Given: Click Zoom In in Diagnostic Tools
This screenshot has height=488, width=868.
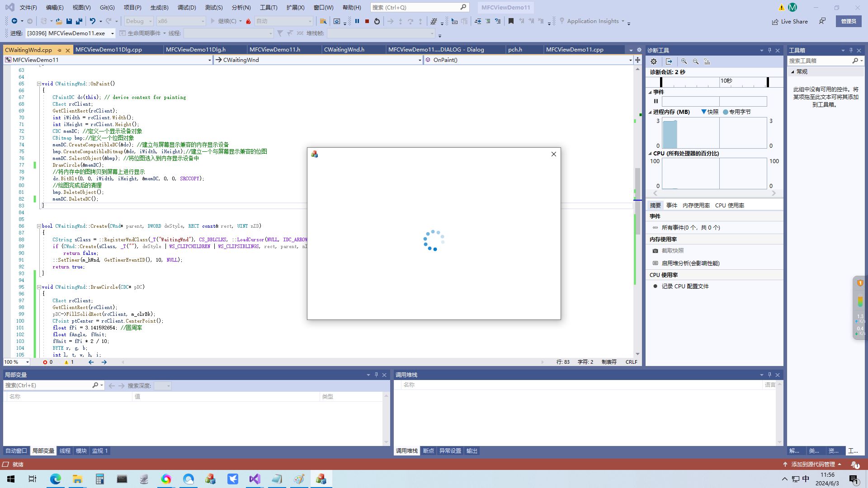Looking at the screenshot, I should click(x=684, y=61).
